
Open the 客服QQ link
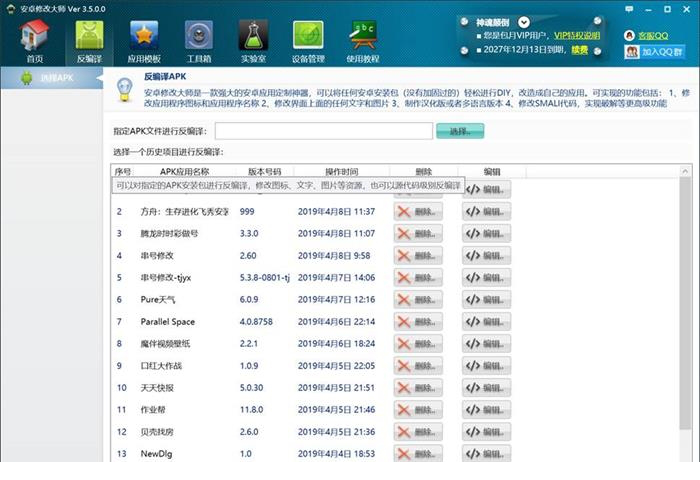pos(653,36)
